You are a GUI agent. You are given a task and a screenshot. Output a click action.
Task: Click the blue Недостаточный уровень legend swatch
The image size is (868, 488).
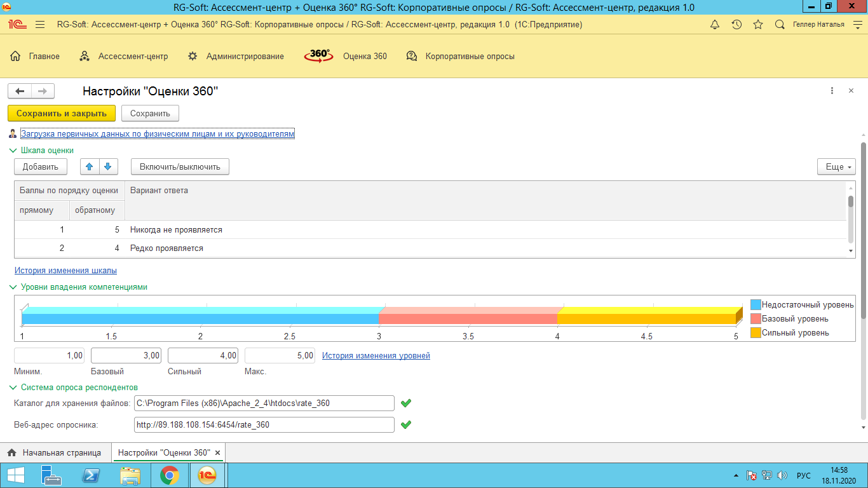[756, 305]
